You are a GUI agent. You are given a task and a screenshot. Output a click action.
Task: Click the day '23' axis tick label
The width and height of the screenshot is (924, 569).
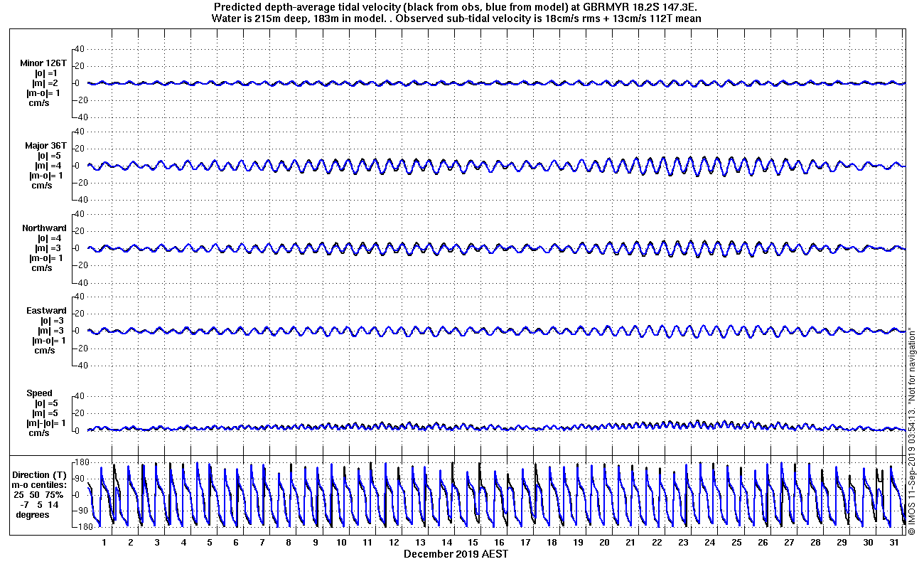pos(683,543)
